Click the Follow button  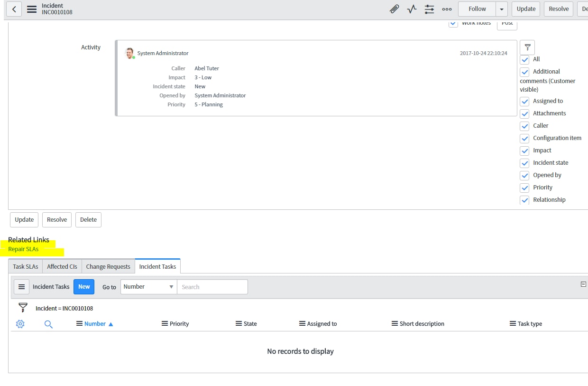477,9
